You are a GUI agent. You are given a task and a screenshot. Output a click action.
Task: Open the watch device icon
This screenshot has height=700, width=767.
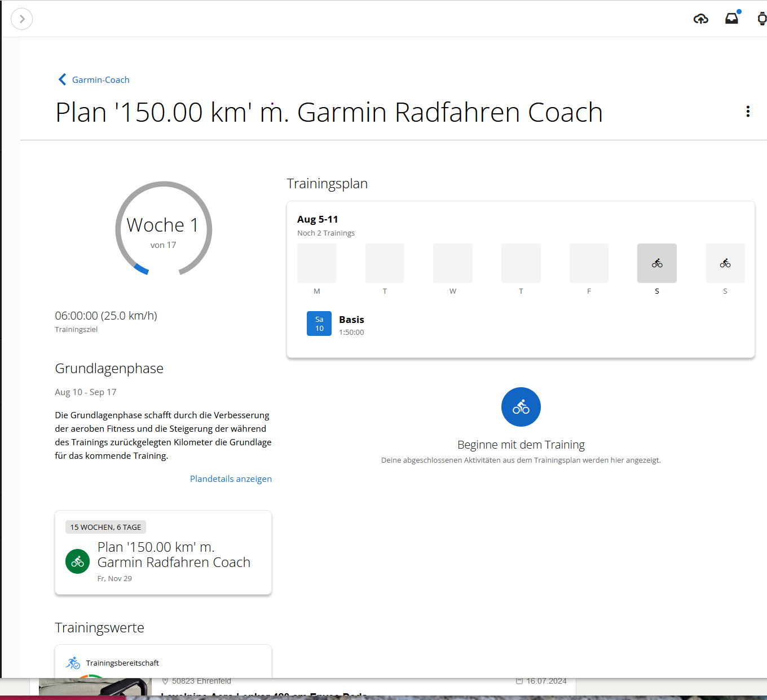(x=762, y=19)
